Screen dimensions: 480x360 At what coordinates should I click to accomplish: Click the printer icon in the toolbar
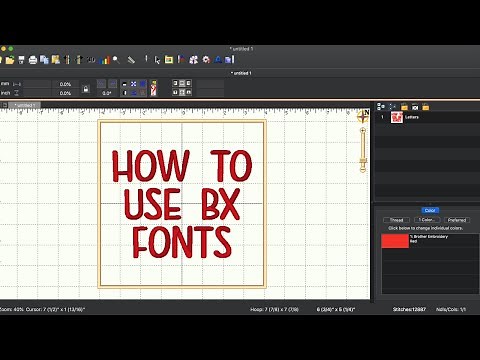click(x=33, y=60)
